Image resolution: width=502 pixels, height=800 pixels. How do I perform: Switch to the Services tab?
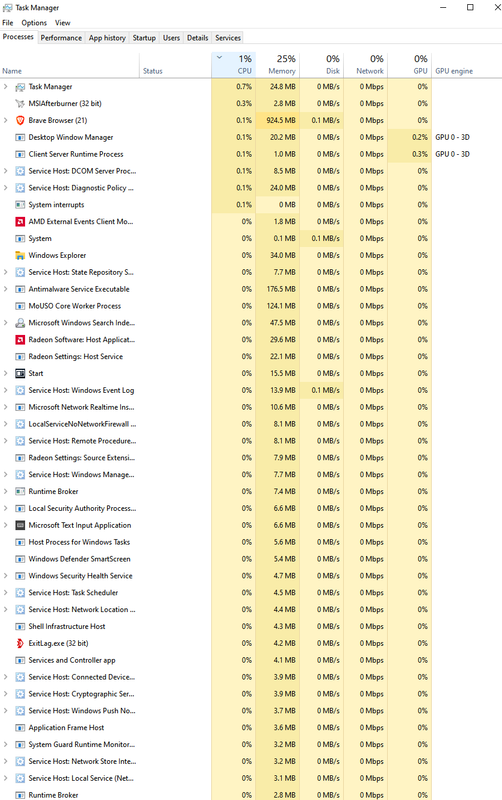click(x=228, y=38)
